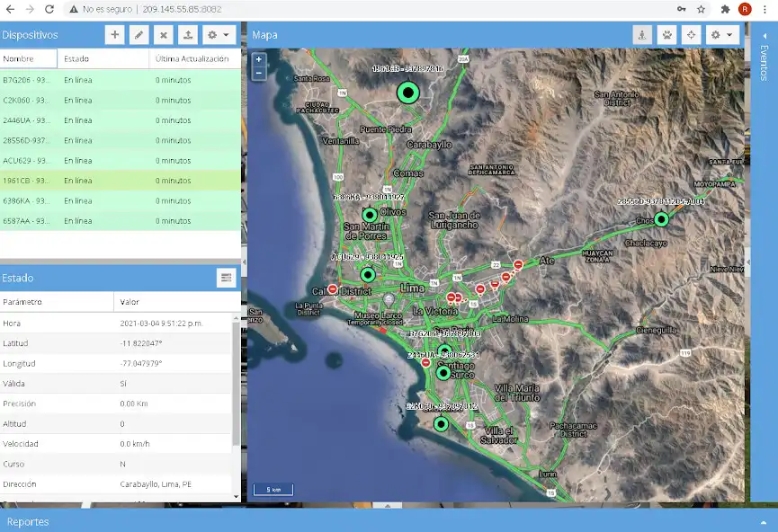Click the Estado panel vertical scrollbar

(x=237, y=383)
